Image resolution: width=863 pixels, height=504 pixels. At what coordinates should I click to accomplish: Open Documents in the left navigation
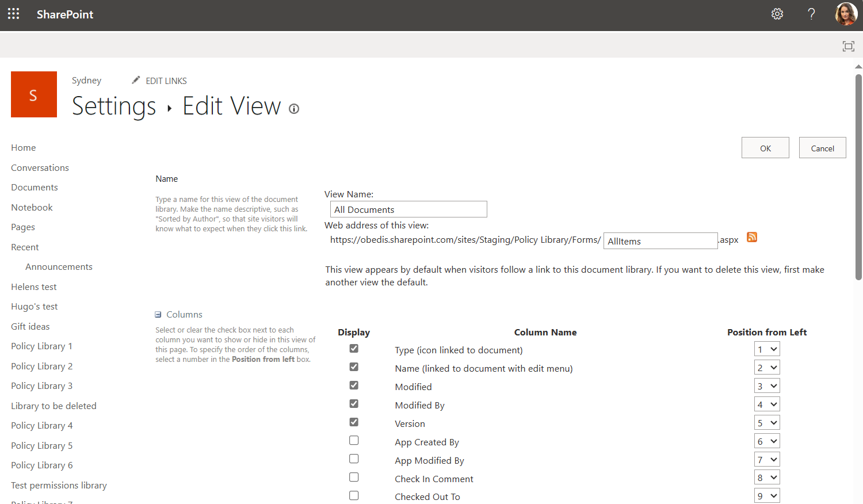tap(35, 188)
